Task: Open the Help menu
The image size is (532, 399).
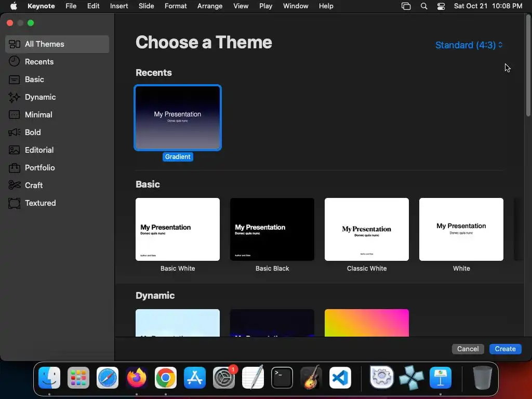Action: pyautogui.click(x=326, y=6)
